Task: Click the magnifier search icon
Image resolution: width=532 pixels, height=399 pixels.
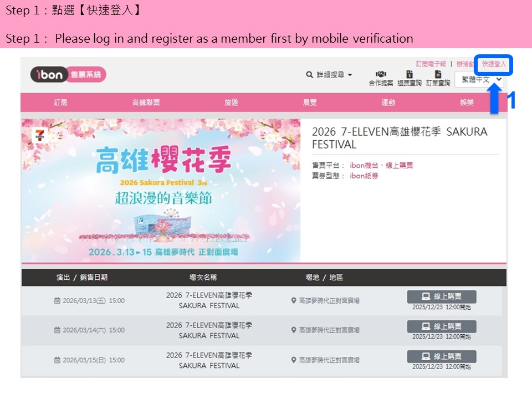Action: click(x=310, y=75)
